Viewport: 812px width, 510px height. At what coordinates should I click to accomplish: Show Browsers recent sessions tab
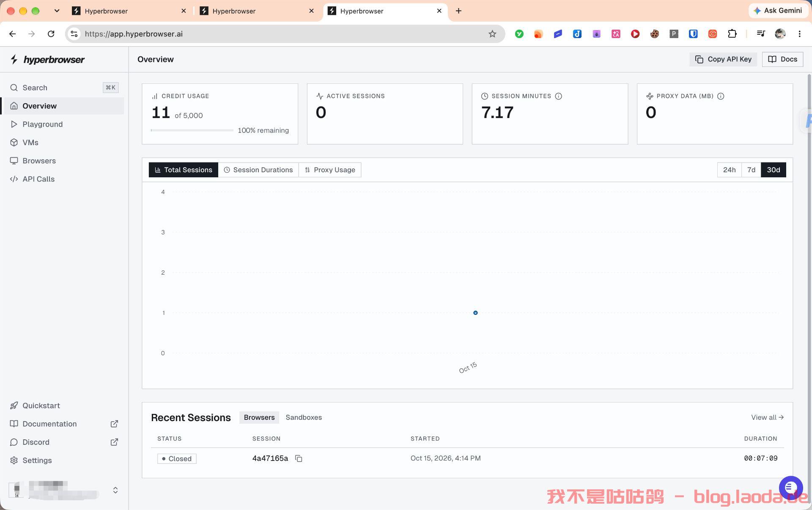tap(259, 417)
